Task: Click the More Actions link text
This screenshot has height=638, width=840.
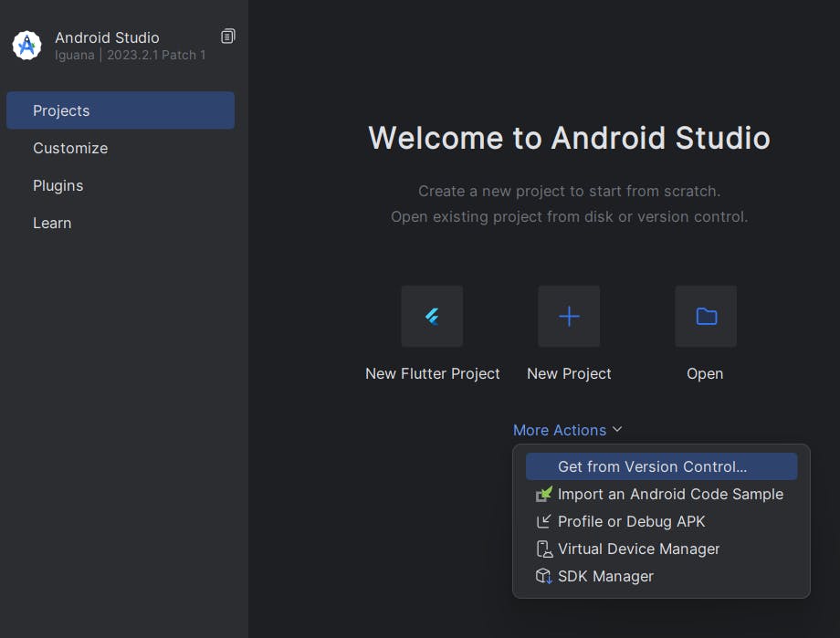Action: 559,430
